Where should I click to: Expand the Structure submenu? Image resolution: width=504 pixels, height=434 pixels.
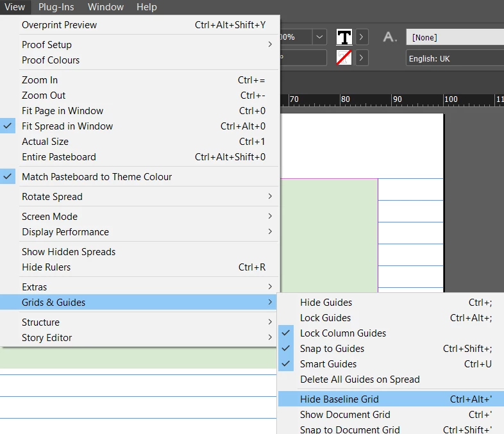click(139, 322)
